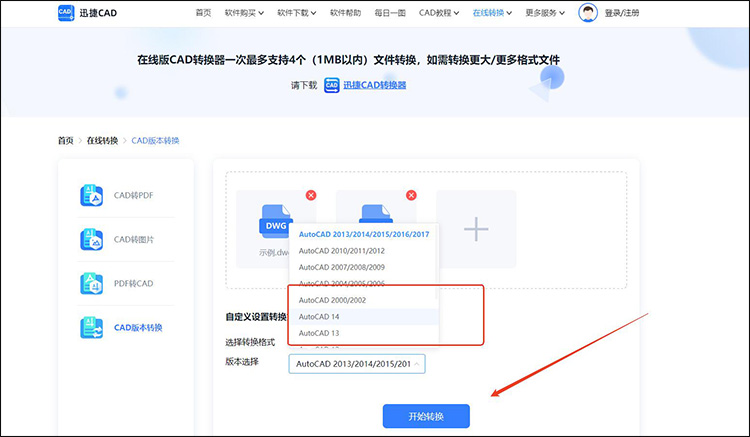
Task: Remove the second uploaded file with red X
Action: [x=411, y=195]
